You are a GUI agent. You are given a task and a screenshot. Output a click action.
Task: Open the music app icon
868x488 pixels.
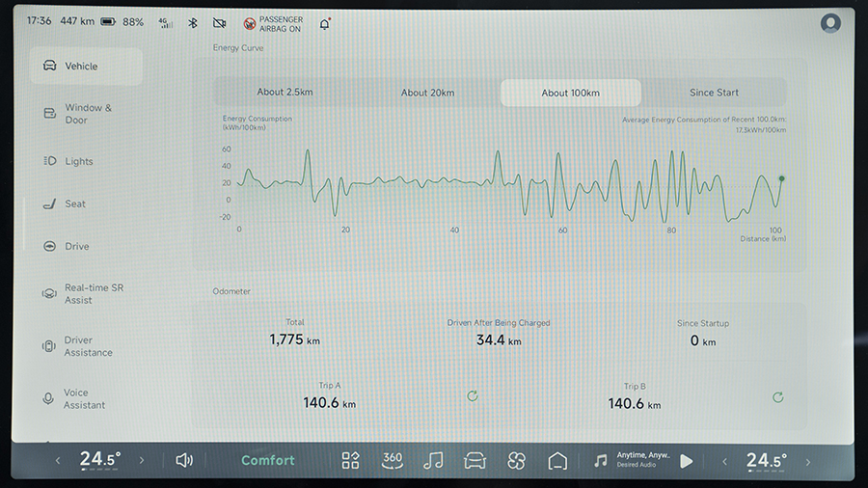tap(434, 460)
